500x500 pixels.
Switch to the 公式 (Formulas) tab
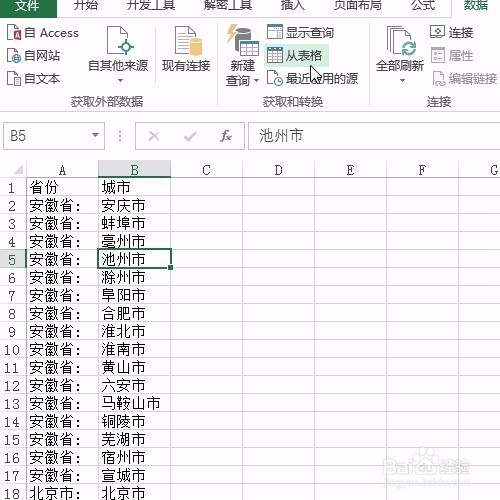(423, 6)
